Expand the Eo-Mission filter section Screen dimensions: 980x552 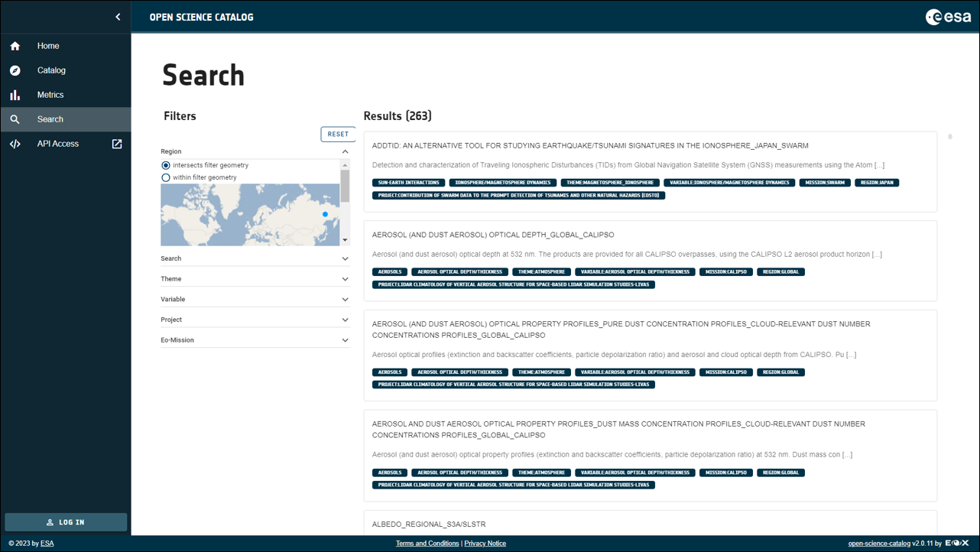click(x=255, y=339)
